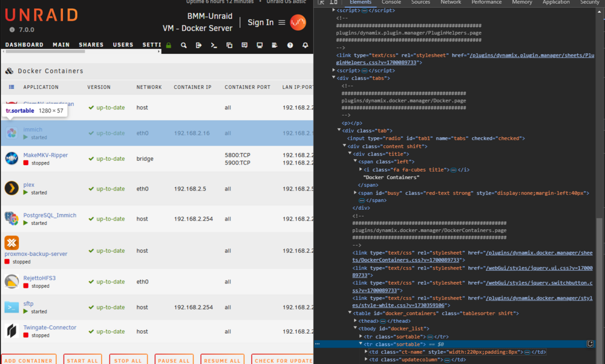The width and height of the screenshot is (605, 364).
Task: Expand the thead node in DOM tree
Action: [x=355, y=320]
